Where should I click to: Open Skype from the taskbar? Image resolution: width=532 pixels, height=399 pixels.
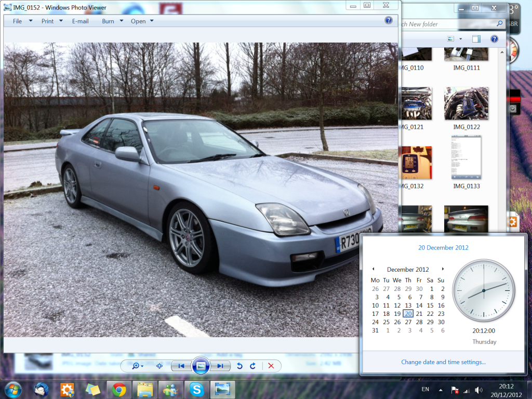[196, 390]
